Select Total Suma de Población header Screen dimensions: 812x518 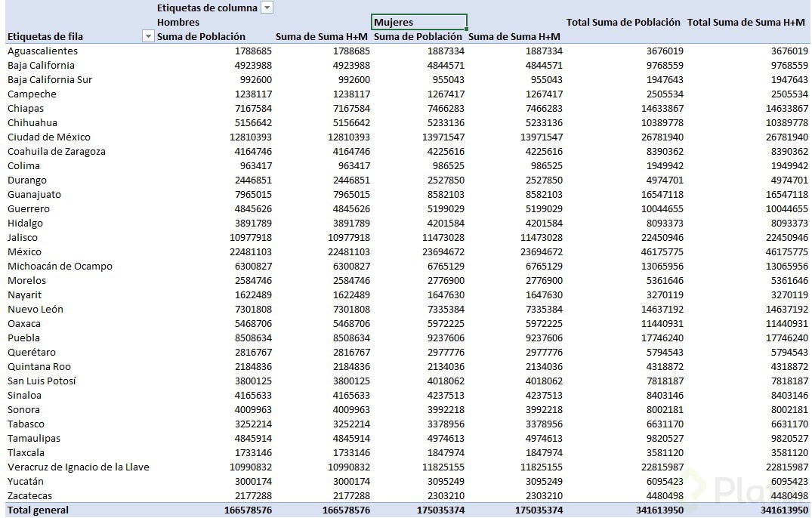(623, 22)
